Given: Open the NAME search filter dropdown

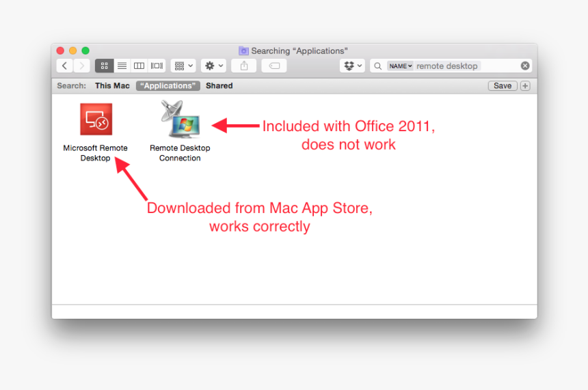Looking at the screenshot, I should [400, 66].
